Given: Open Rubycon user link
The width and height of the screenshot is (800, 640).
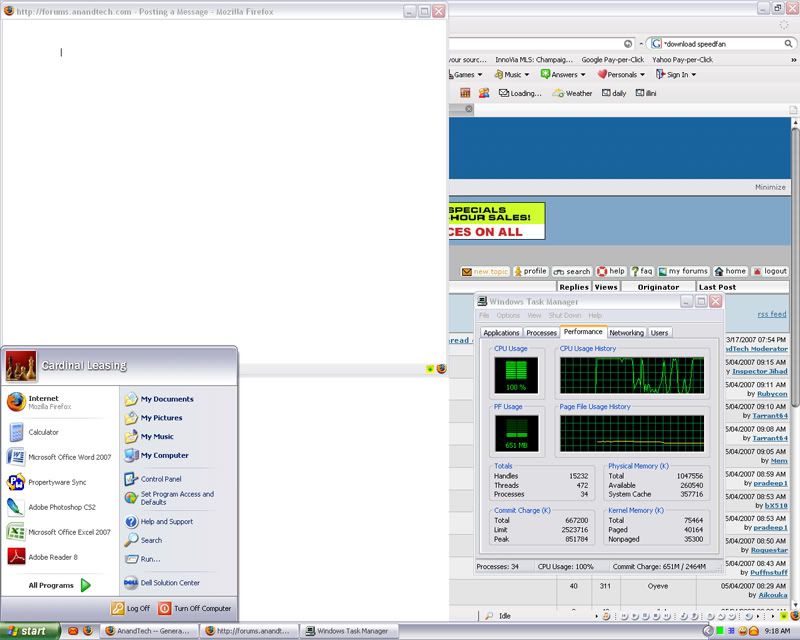Looking at the screenshot, I should click(x=772, y=394).
